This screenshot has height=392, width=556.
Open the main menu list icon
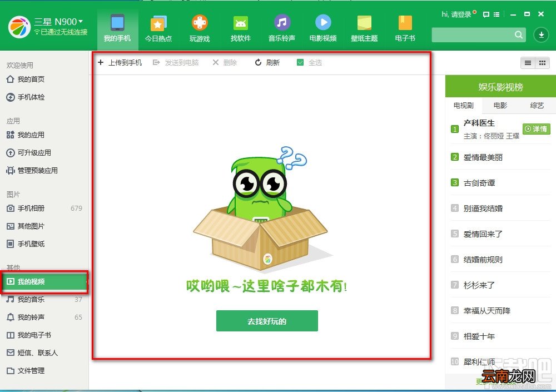497,14
